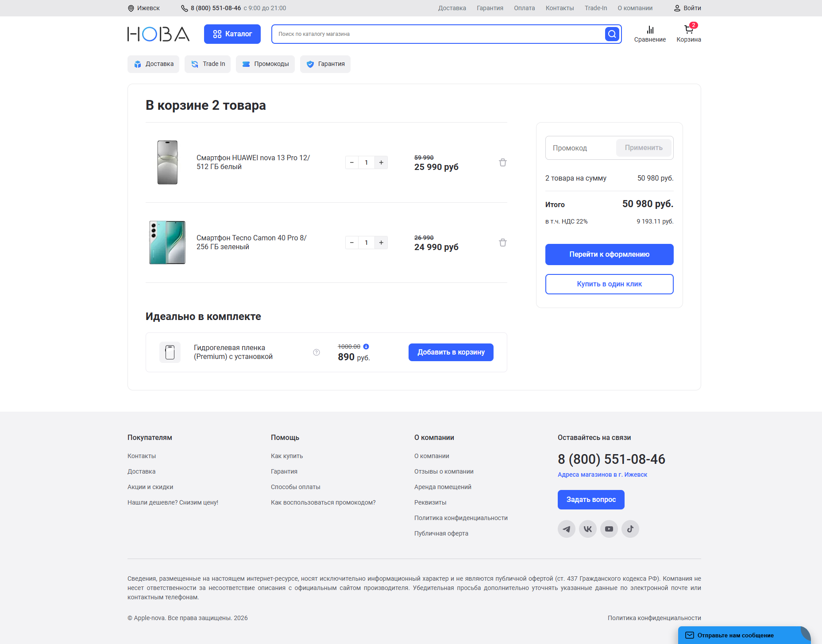Open the footer Акции и скидки link
Screen dimensions: 822x644
(x=151, y=487)
